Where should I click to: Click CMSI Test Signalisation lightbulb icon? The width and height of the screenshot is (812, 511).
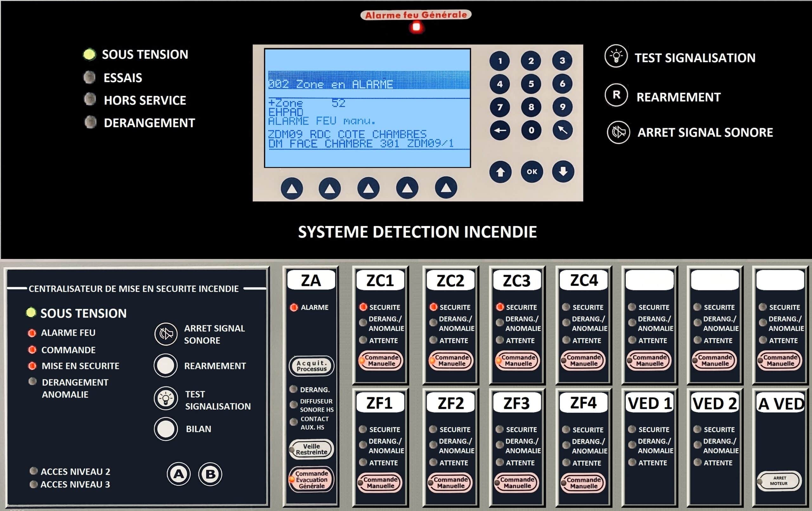166,399
